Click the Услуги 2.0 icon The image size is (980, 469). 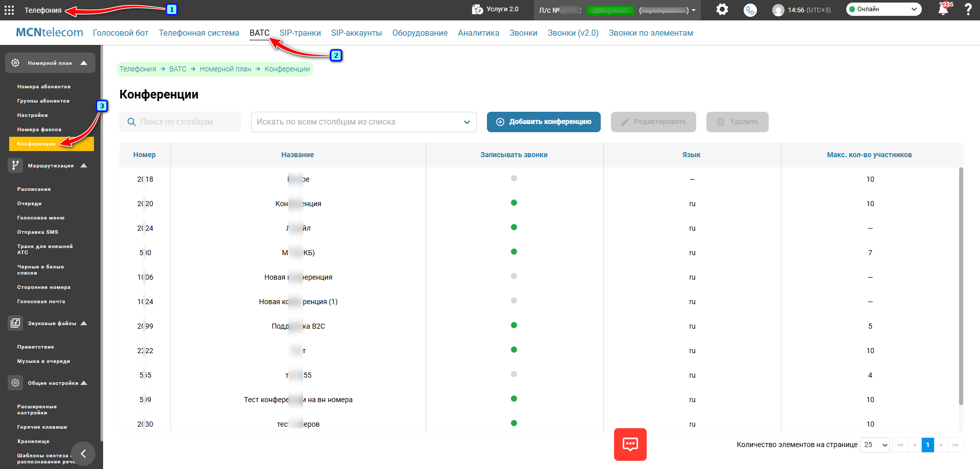coord(477,9)
